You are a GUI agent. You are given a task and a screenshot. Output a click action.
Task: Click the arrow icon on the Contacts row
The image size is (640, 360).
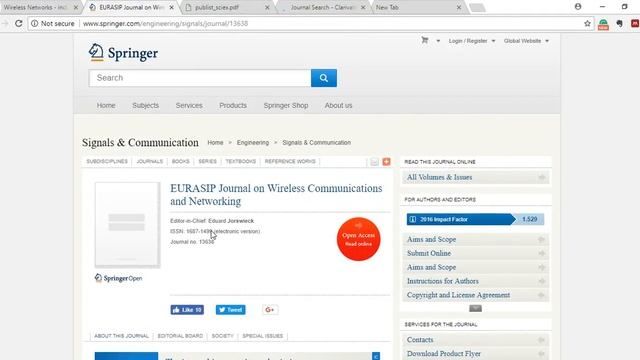(x=542, y=340)
